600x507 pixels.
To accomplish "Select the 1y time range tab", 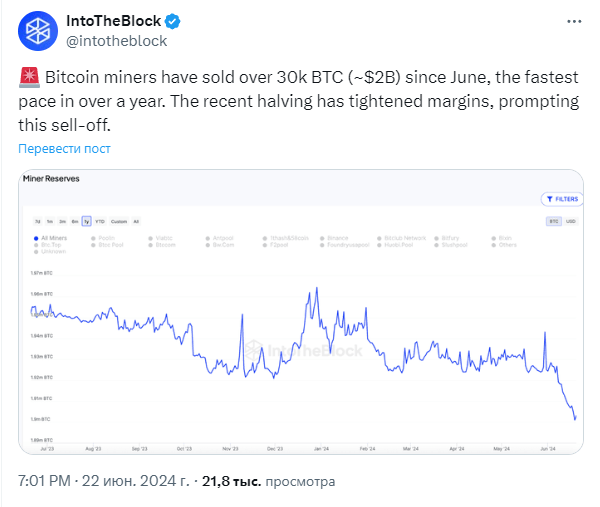I will pos(86,221).
